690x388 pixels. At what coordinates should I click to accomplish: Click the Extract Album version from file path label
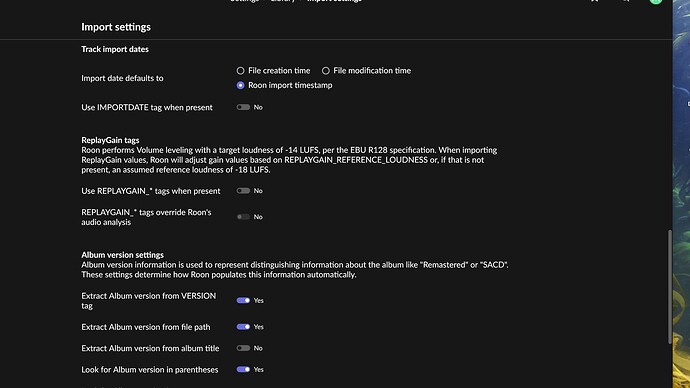(x=146, y=327)
